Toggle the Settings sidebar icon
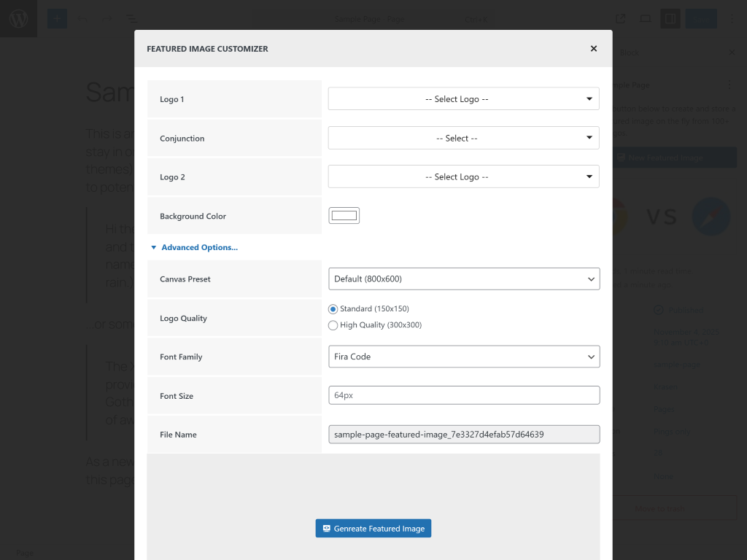Screen dimensions: 747x560 [x=670, y=19]
